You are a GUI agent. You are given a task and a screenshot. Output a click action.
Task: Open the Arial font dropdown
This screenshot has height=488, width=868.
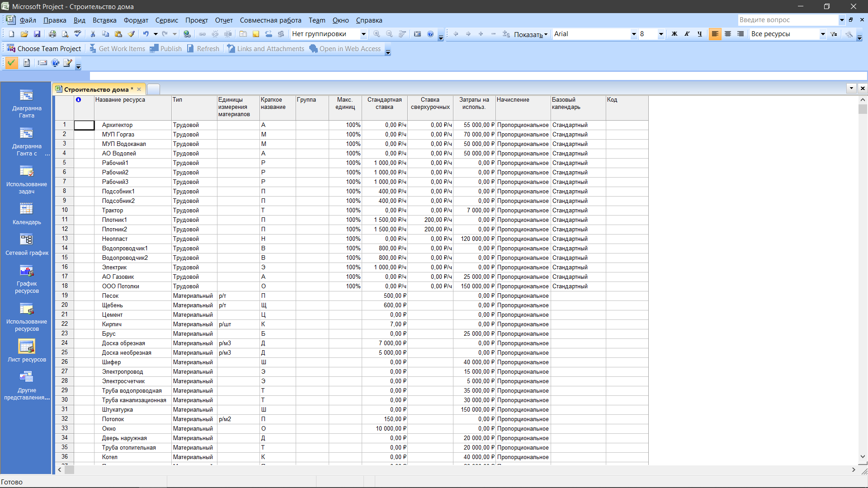click(x=634, y=34)
